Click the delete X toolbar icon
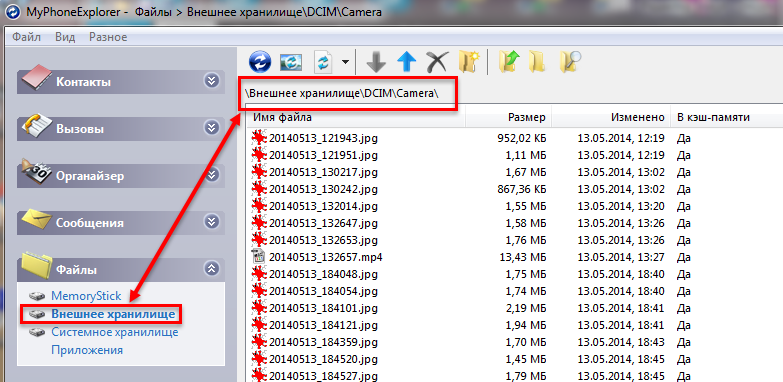Image resolution: width=783 pixels, height=382 pixels. 436,62
